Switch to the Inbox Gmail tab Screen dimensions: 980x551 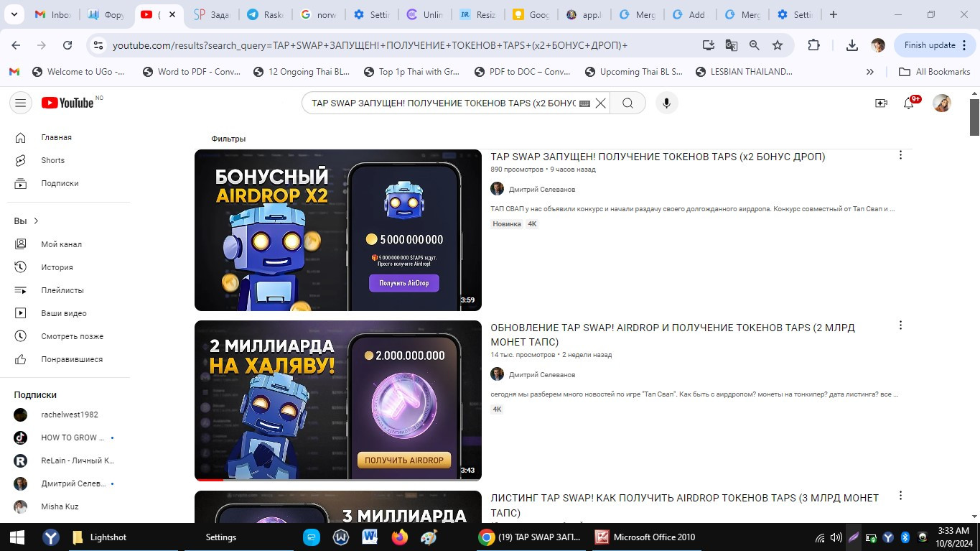pyautogui.click(x=54, y=14)
